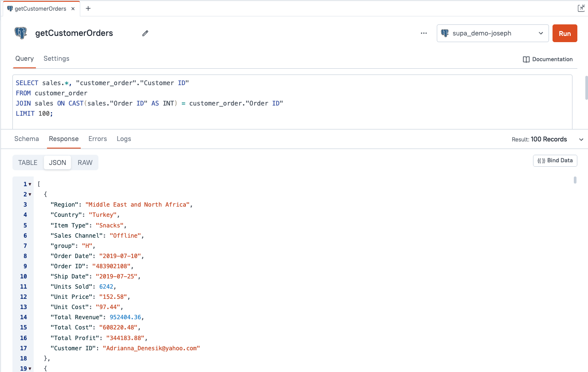Click the open-in-new-window icon at top right
Screen dimensions: 588x372
click(581, 8)
